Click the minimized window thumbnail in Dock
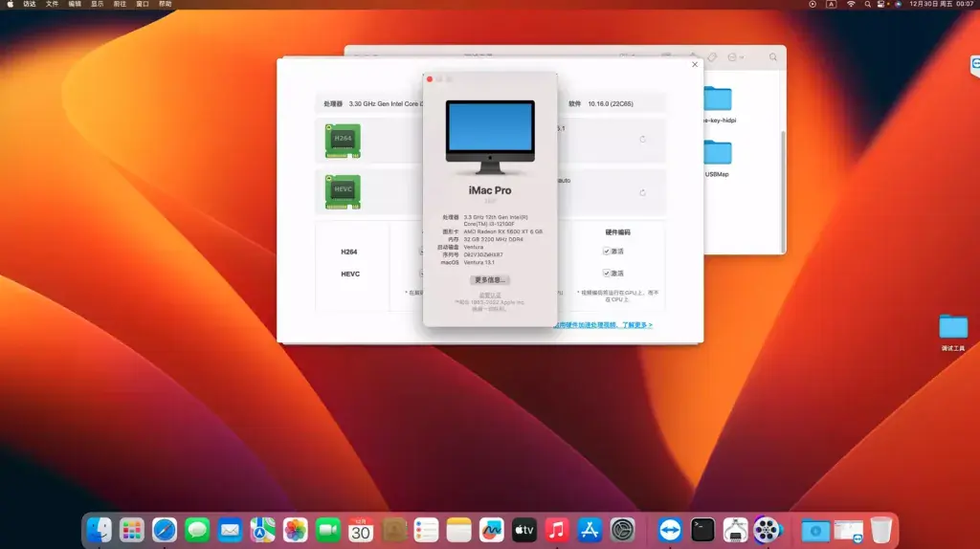Viewport: 980px width, 549px height. point(848,531)
